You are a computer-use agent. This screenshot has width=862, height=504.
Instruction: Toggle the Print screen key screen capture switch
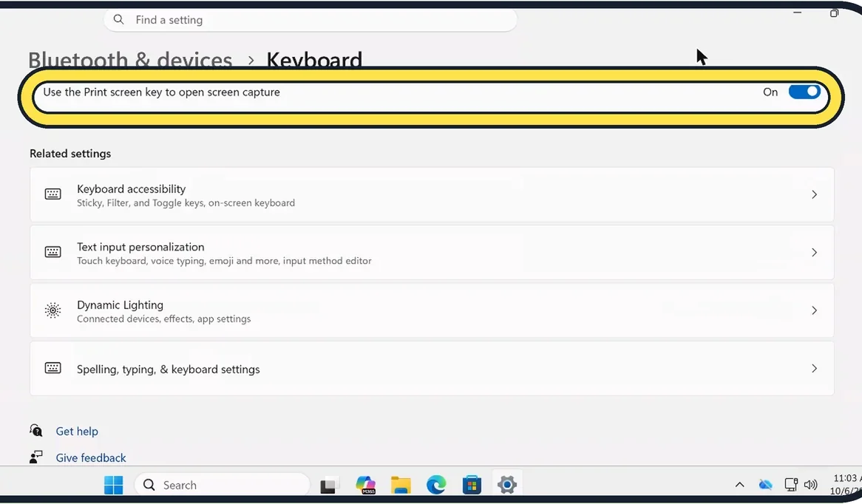click(x=804, y=92)
